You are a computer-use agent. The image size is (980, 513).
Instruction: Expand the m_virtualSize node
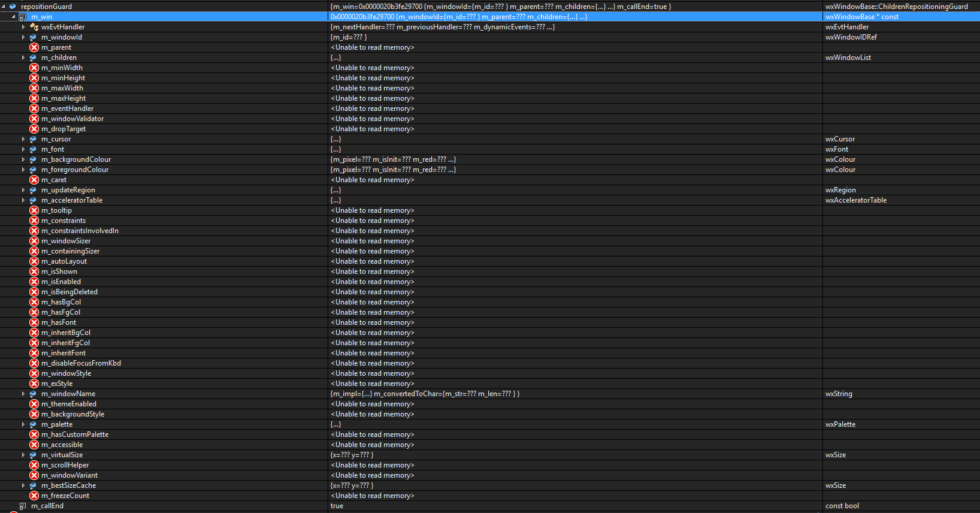23,455
